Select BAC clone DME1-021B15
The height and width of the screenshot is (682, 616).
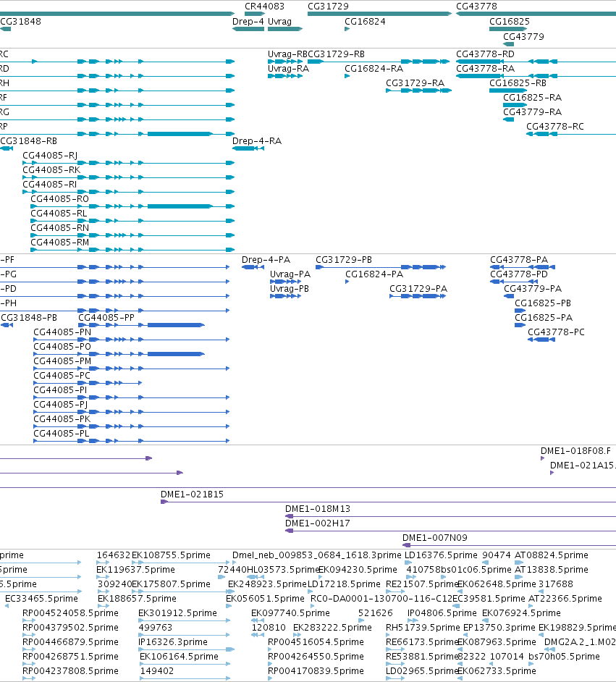point(192,494)
